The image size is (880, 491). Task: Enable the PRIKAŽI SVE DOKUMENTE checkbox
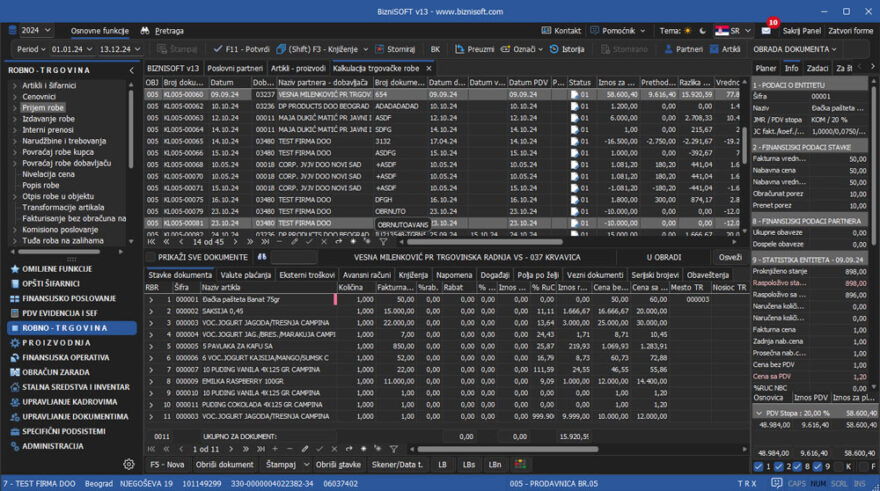(152, 257)
